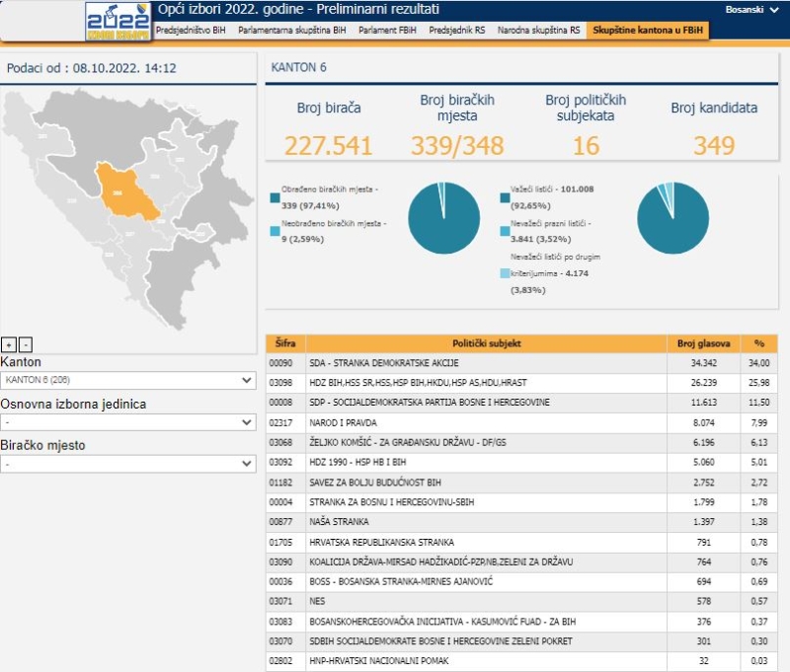Select the Predsjednik RS tab
The width and height of the screenshot is (790, 672).
(x=458, y=31)
